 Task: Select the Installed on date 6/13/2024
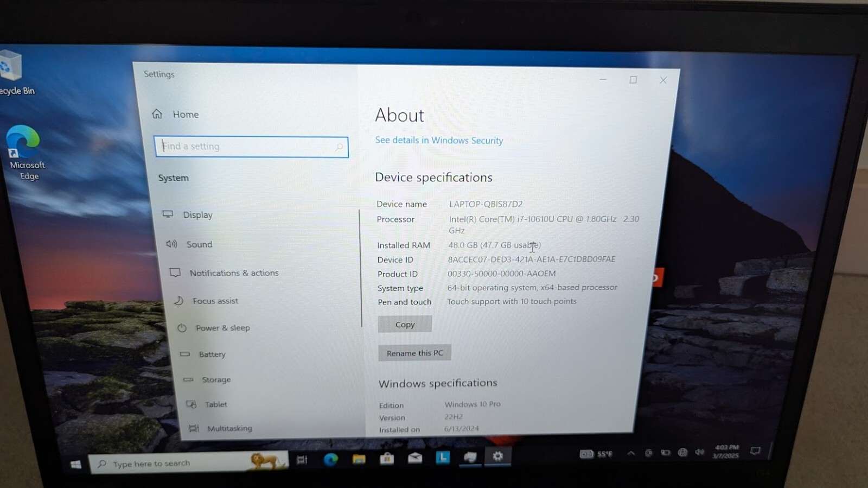[x=461, y=429]
